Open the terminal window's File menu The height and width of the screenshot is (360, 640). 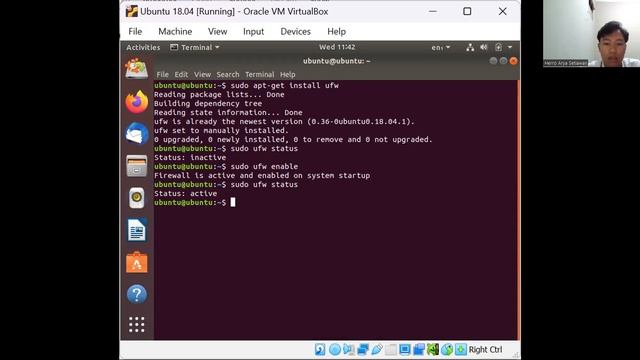[162, 74]
